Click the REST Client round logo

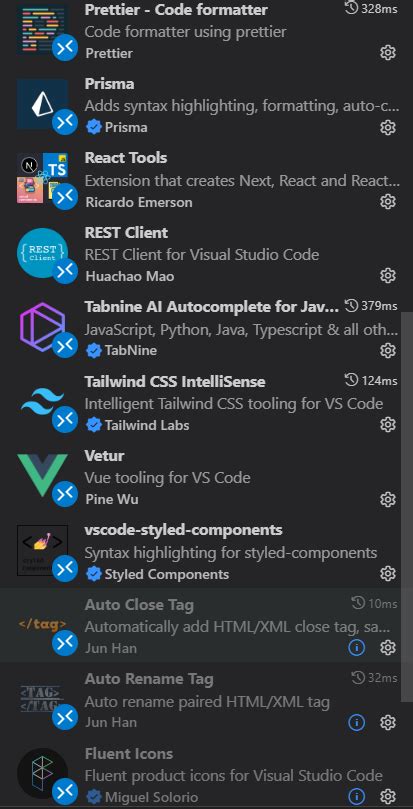pyautogui.click(x=42, y=253)
